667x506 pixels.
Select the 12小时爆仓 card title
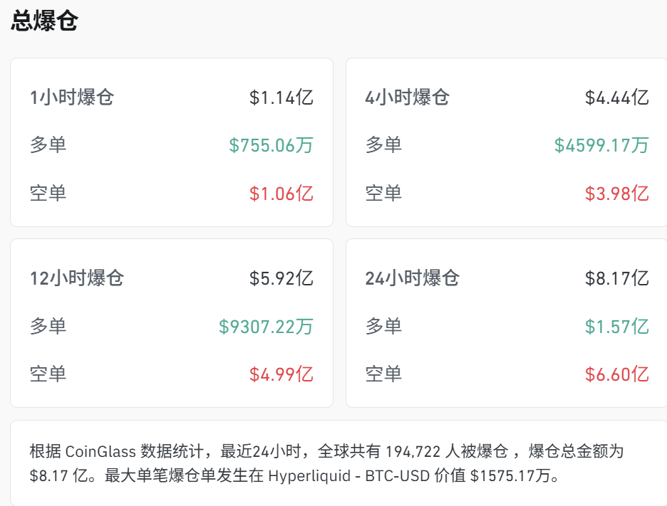[77, 279]
